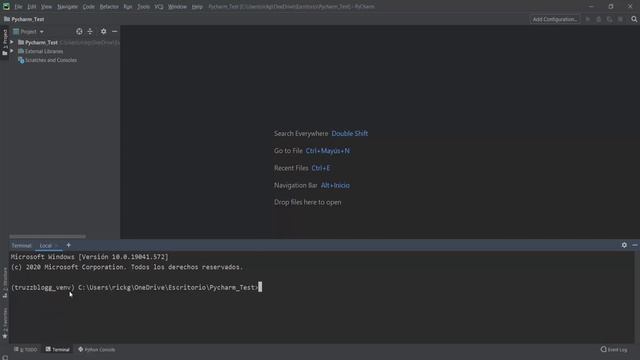
Task: Click the Project panel horizontal scrollbar
Action: (47, 236)
